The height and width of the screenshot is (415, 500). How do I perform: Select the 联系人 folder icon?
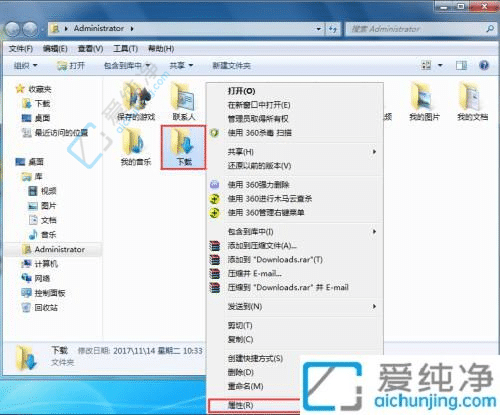(184, 101)
